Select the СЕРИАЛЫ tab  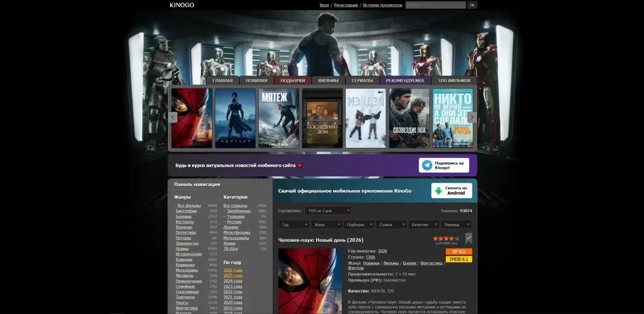click(362, 80)
